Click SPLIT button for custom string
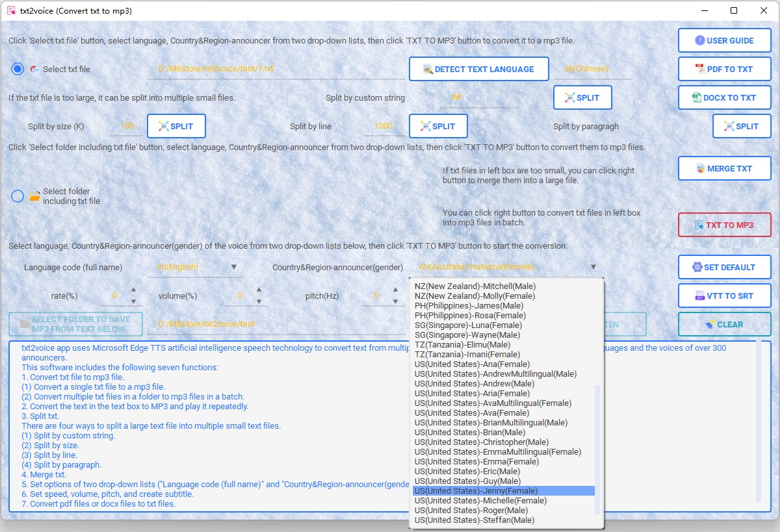This screenshot has height=532, width=780. click(582, 97)
